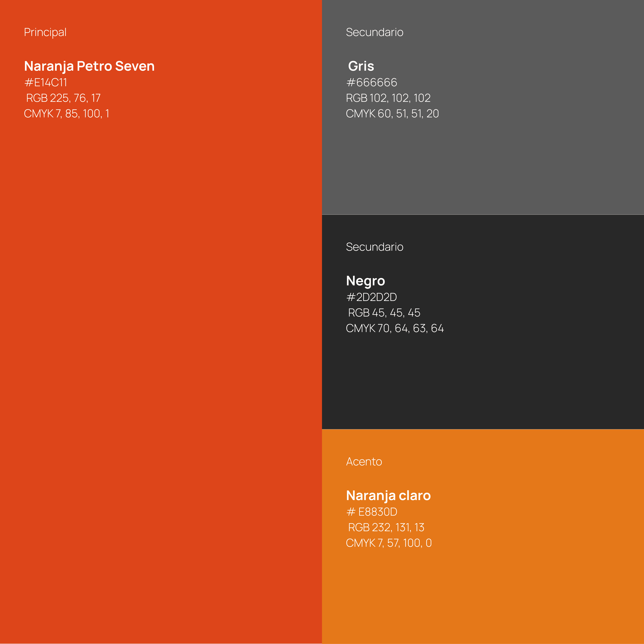Click the RGB 102, 102, 102 value

[x=388, y=98]
